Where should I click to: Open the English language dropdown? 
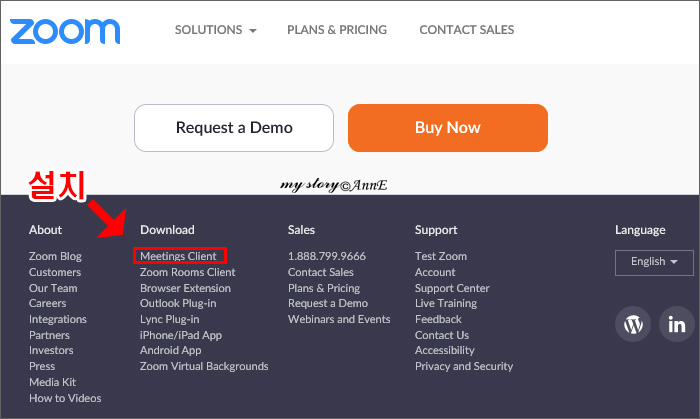pyautogui.click(x=654, y=262)
